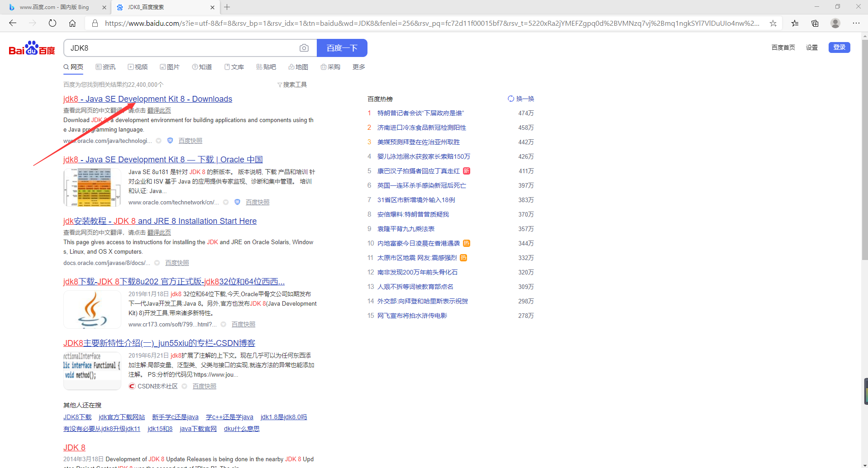Click the 登录 button
The height and width of the screenshot is (468, 868).
(x=839, y=47)
